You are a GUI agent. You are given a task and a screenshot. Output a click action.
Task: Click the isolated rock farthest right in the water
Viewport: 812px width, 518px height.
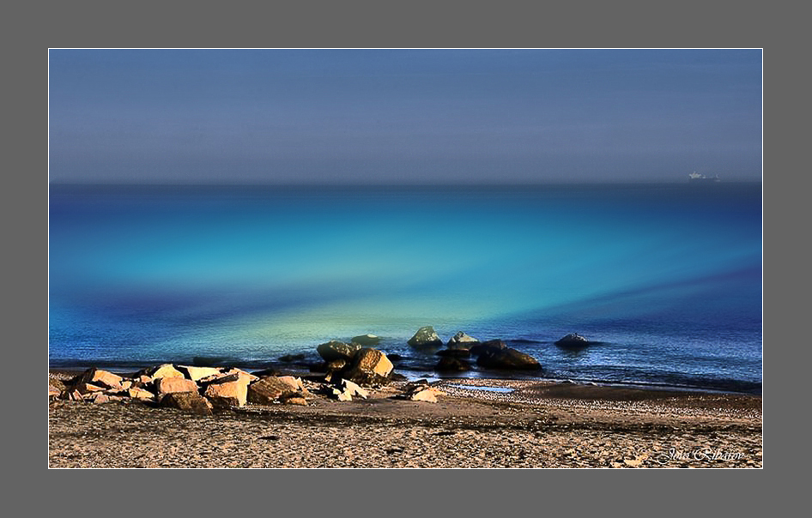coord(572,340)
